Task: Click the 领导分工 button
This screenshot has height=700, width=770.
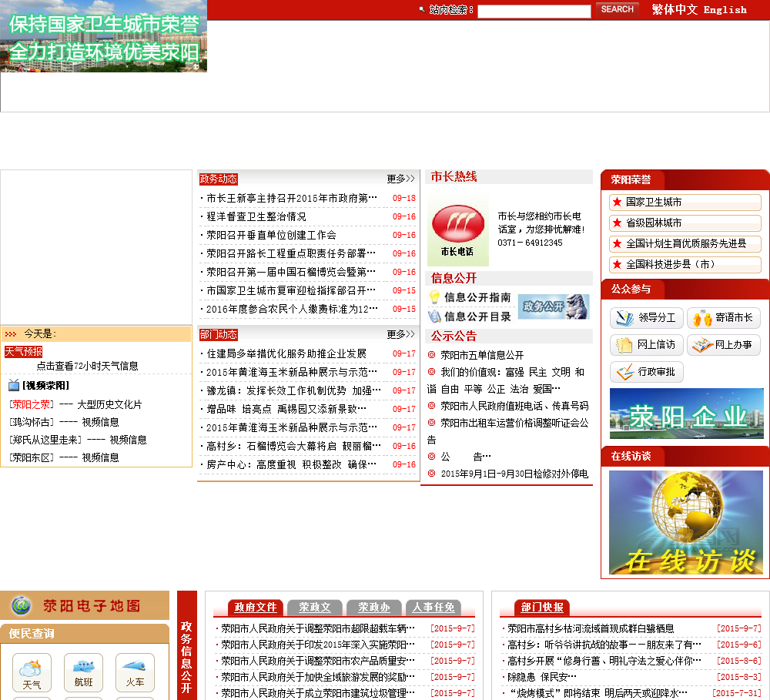Action: pos(646,318)
